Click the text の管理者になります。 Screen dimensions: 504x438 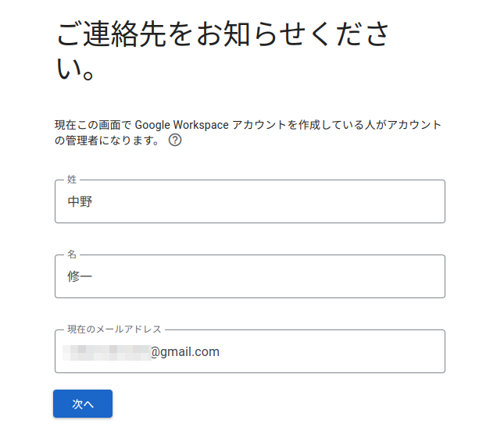[x=107, y=141]
